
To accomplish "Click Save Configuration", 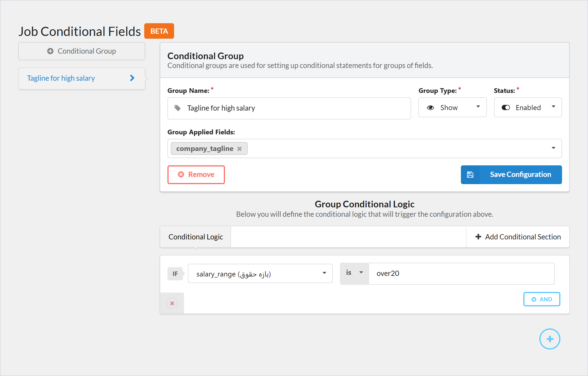I will pos(511,174).
